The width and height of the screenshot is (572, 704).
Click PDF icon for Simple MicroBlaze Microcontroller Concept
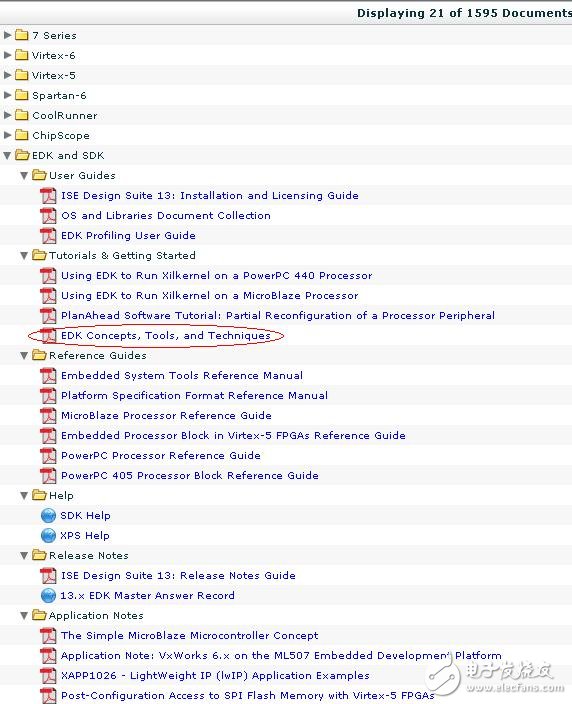48,636
